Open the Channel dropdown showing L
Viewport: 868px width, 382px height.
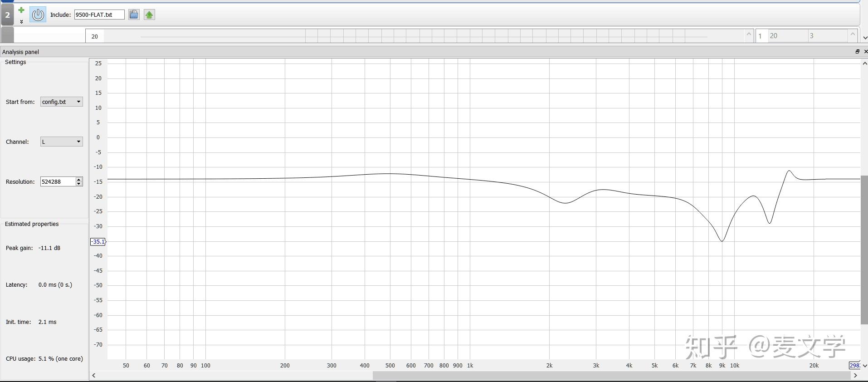pos(62,142)
